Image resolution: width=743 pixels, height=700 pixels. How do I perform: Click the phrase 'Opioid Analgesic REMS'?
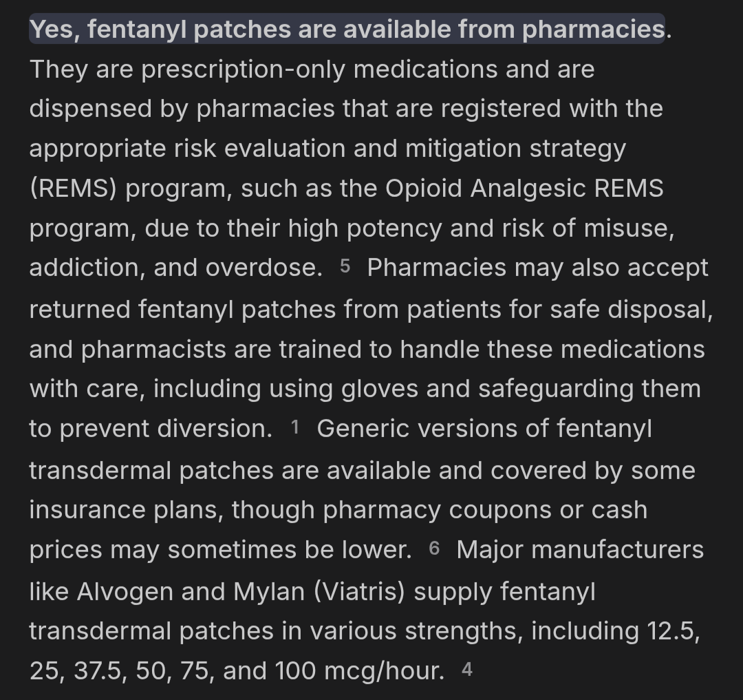click(x=524, y=188)
